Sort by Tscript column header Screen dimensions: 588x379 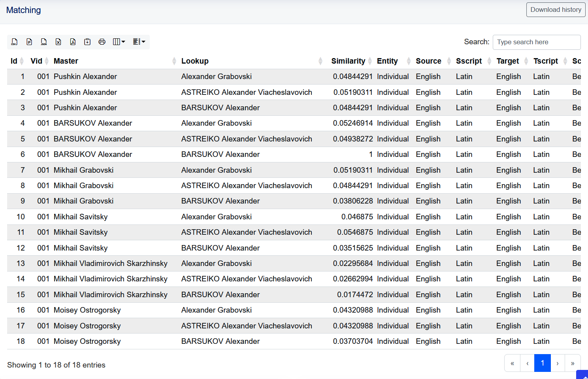pyautogui.click(x=550, y=61)
